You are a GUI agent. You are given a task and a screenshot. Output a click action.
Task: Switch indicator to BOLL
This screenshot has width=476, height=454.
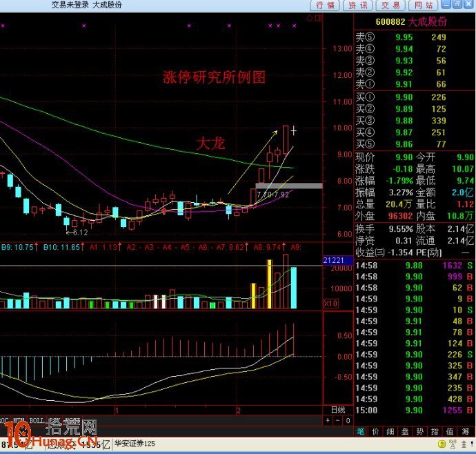[x=37, y=421]
